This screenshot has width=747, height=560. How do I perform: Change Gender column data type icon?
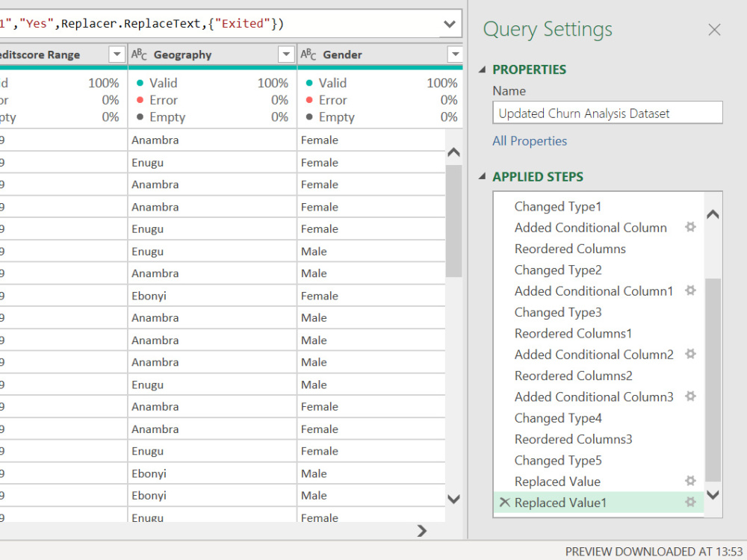pos(309,55)
